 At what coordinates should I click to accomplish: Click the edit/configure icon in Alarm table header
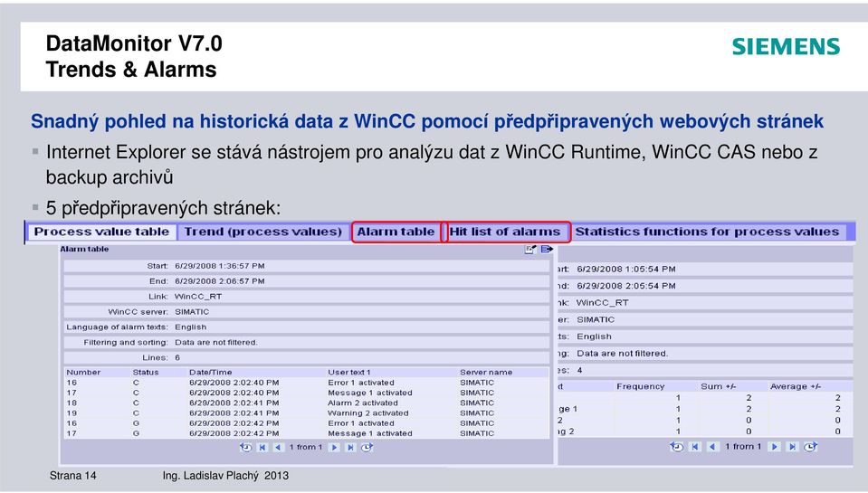(529, 249)
